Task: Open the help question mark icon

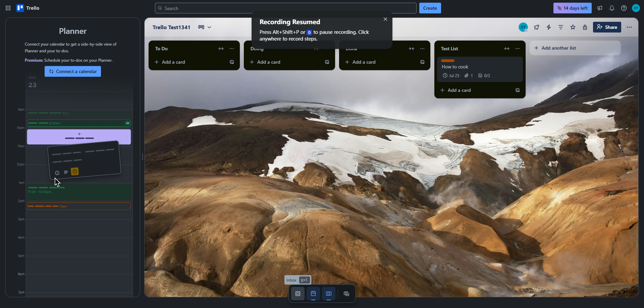Action: pyautogui.click(x=624, y=8)
